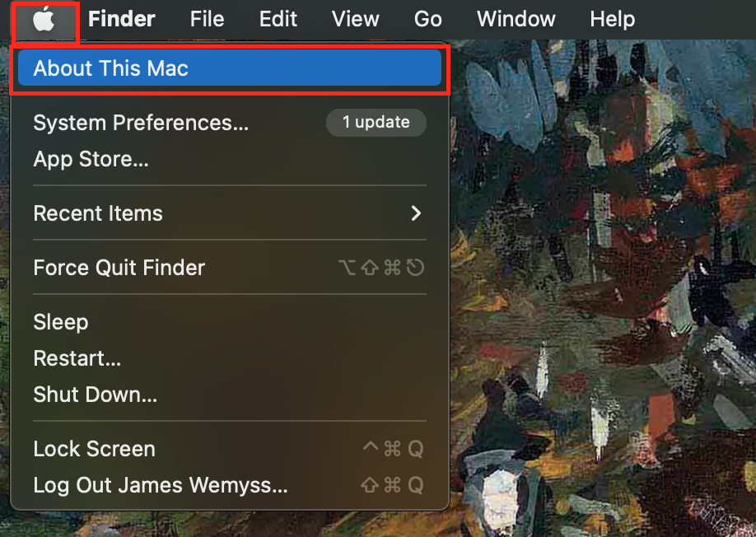
Task: Click the 1 update badge
Action: click(x=376, y=123)
